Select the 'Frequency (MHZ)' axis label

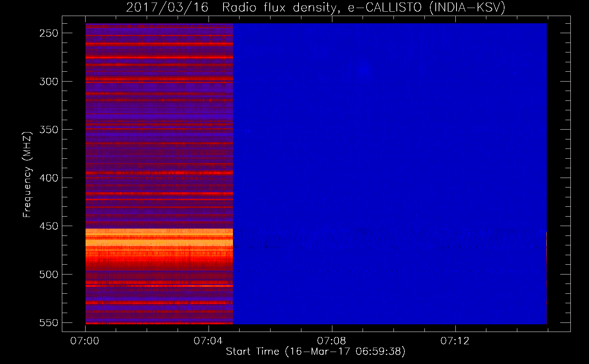[27, 175]
